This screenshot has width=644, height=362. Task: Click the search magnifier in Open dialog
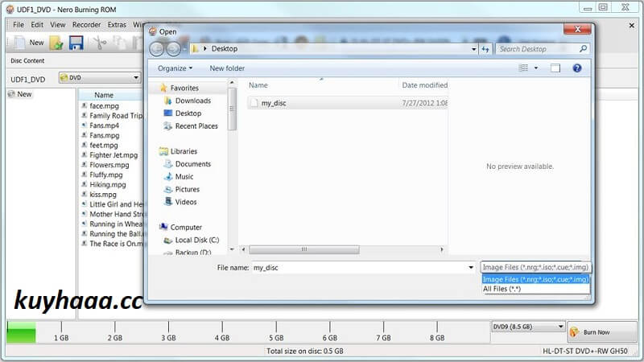[x=583, y=49]
